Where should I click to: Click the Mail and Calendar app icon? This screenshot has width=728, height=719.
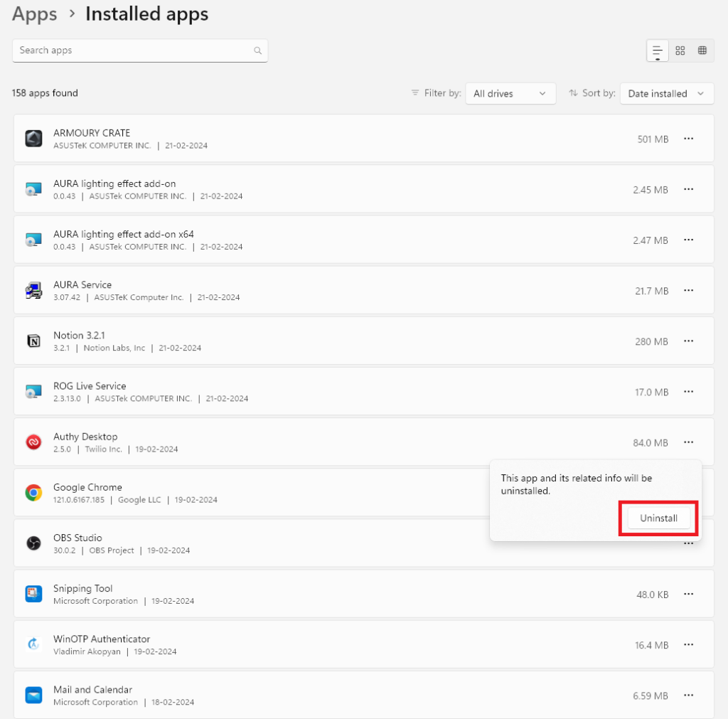tap(33, 695)
